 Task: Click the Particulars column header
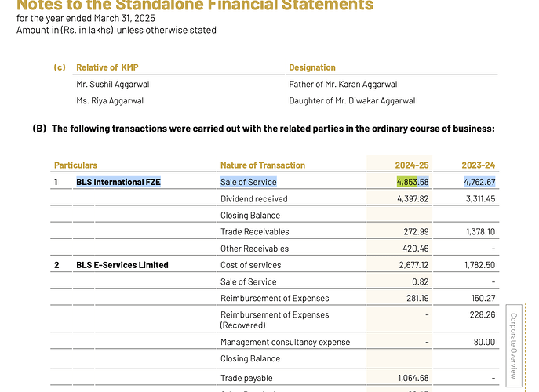point(75,165)
